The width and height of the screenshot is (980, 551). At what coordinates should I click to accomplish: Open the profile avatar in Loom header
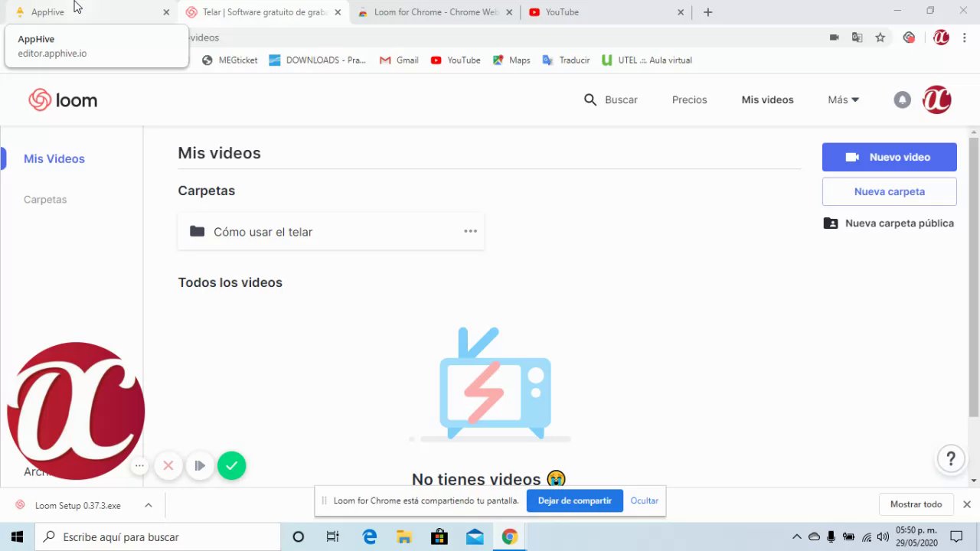pos(937,99)
